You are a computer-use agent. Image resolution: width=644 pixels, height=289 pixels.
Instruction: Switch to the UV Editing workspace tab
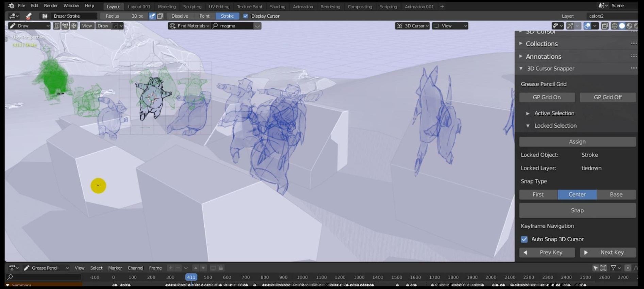219,6
